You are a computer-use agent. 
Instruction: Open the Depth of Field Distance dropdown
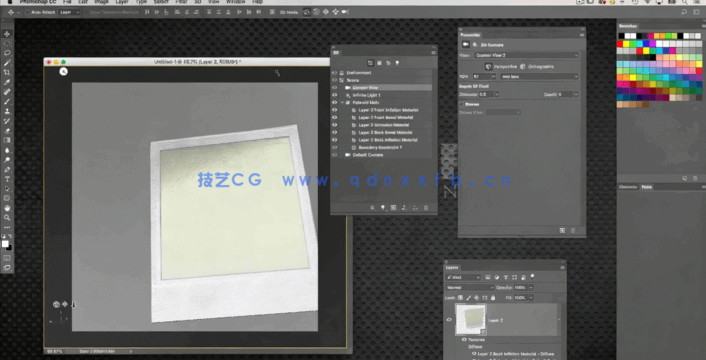(497, 94)
